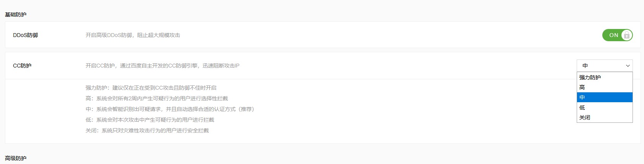Pick the highlighted 中 dropdown option
The width and height of the screenshot is (644, 164).
pyautogui.click(x=582, y=97)
